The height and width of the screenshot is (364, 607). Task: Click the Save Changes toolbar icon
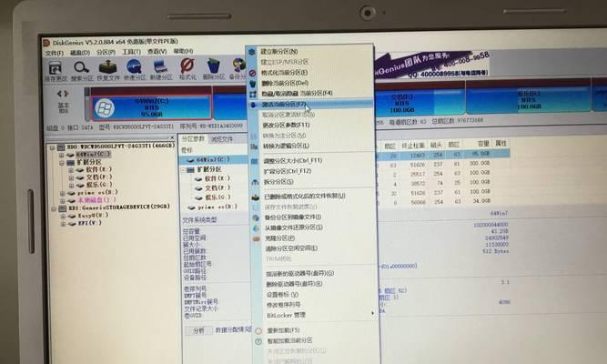point(55,68)
